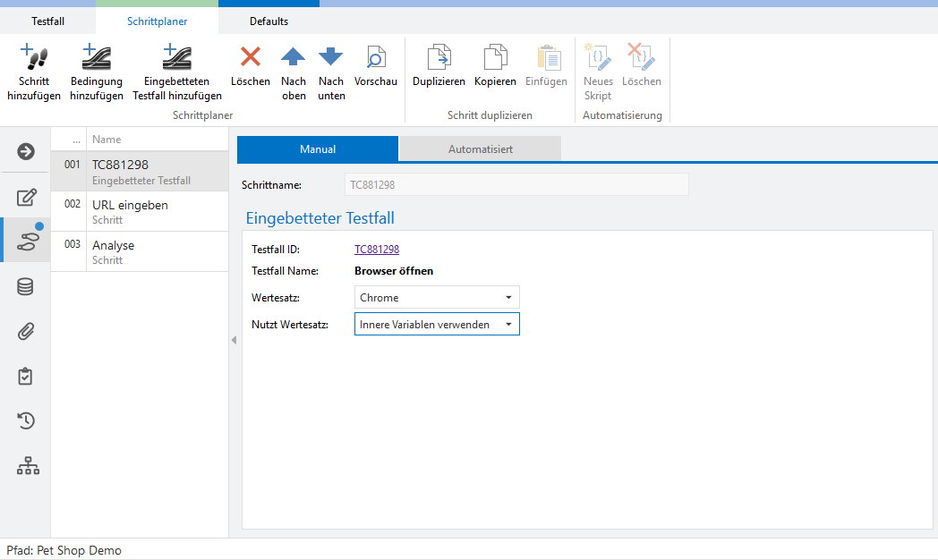Switch to the Defaults ribbon tab
Image resolution: width=938 pixels, height=560 pixels.
[269, 21]
